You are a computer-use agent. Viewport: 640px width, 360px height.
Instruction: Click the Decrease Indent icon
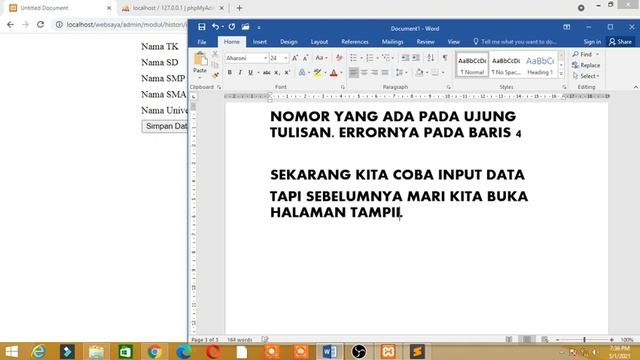coord(405,58)
